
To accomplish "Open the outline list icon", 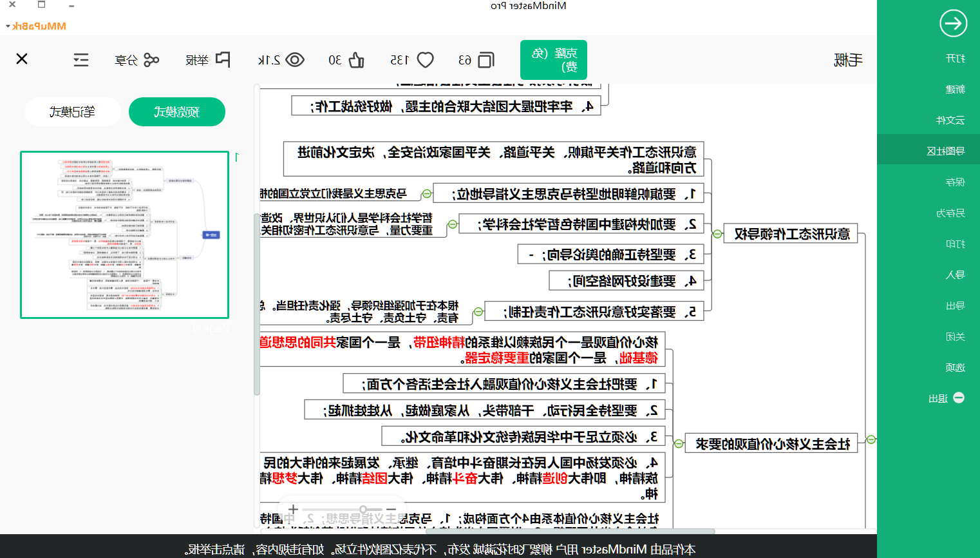I will [x=81, y=60].
